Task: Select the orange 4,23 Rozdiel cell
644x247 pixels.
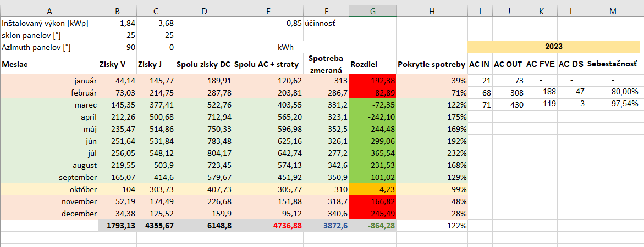Action: coord(372,189)
